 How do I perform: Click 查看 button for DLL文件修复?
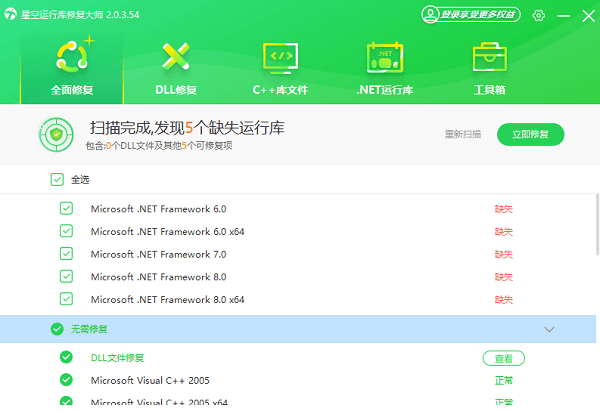pos(504,358)
